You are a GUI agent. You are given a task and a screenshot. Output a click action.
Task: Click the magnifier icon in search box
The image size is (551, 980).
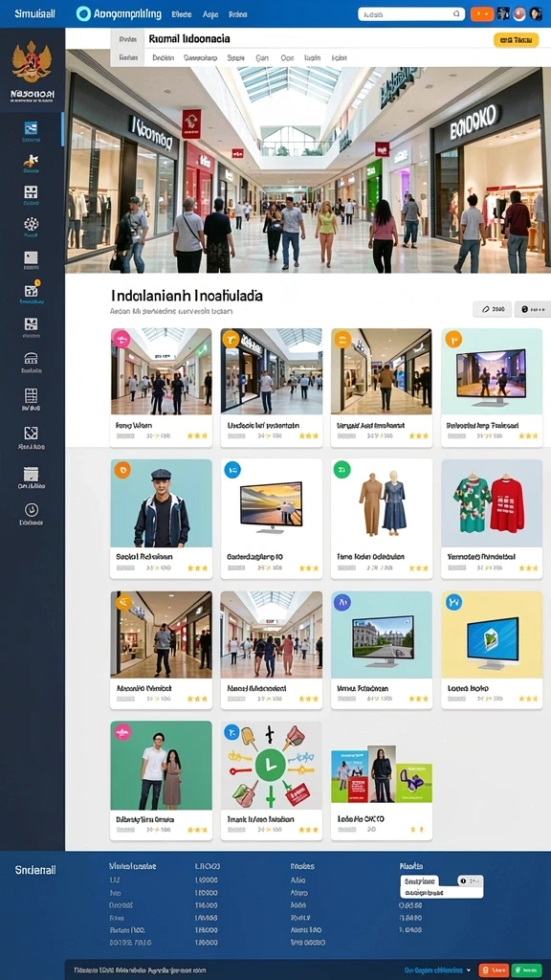[457, 13]
